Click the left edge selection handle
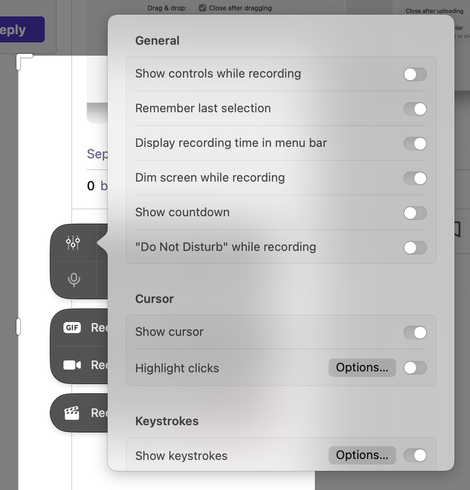 (19, 327)
